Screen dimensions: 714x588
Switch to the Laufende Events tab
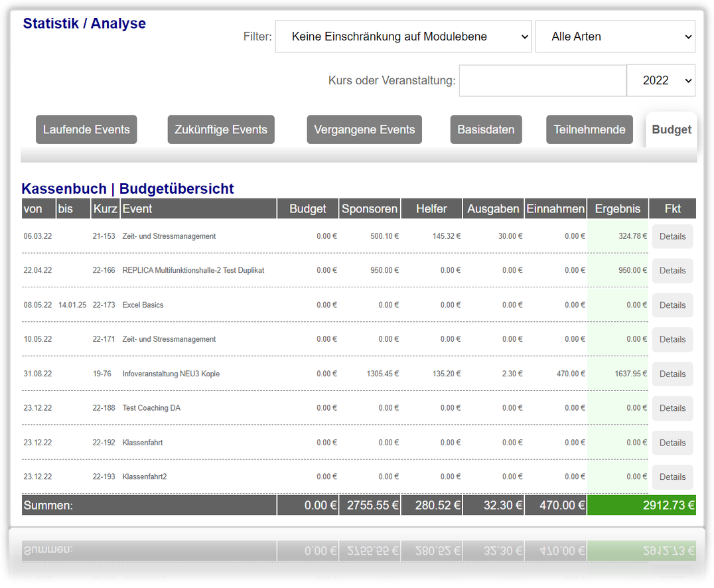tap(86, 130)
